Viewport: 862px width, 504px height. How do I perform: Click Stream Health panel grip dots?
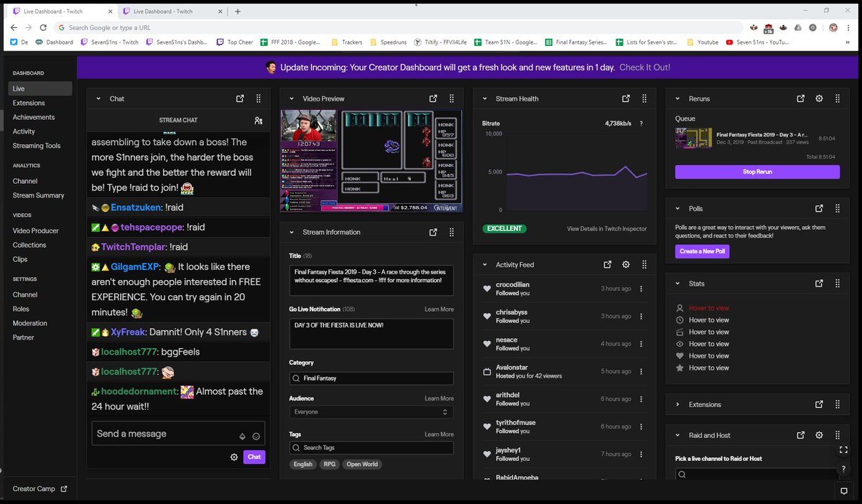tap(644, 98)
